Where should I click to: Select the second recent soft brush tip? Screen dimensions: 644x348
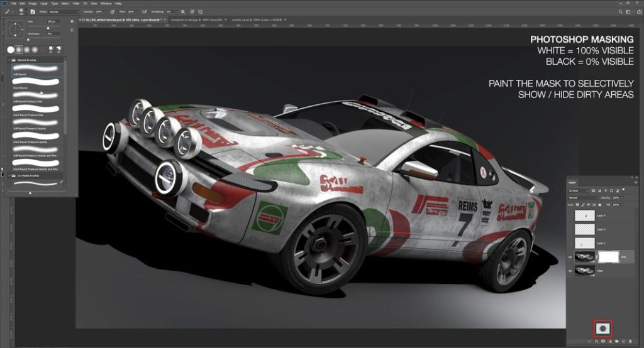pyautogui.click(x=18, y=50)
